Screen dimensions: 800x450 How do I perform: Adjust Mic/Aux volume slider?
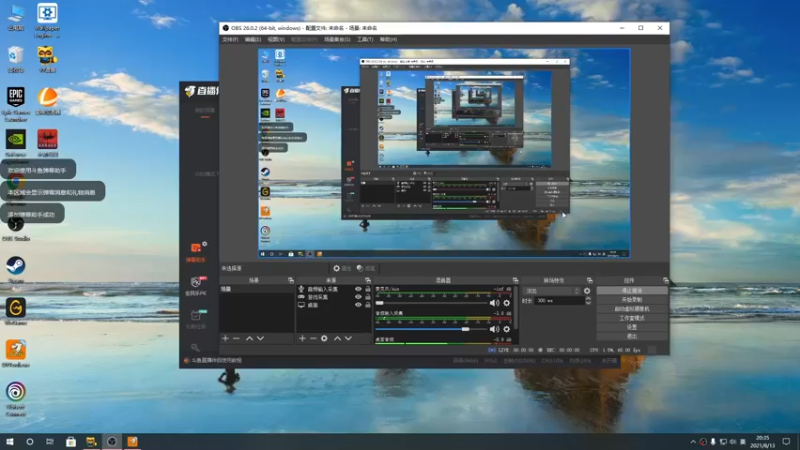(430, 303)
